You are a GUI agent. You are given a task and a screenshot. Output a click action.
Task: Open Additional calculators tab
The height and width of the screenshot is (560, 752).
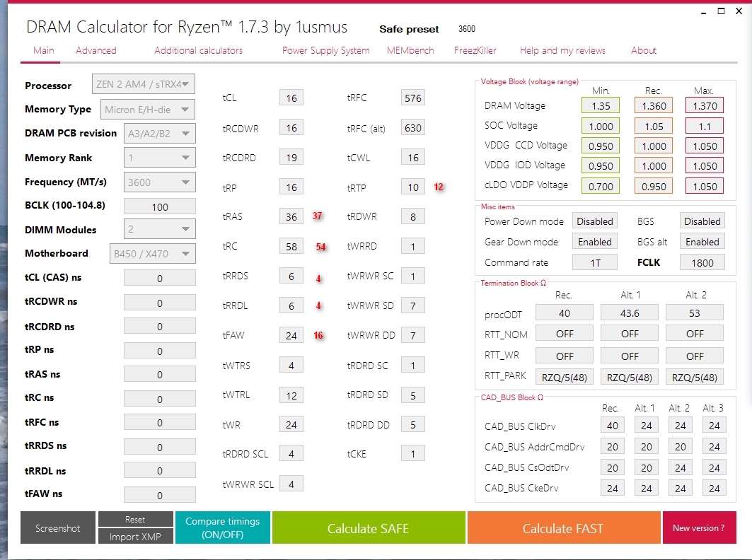198,50
